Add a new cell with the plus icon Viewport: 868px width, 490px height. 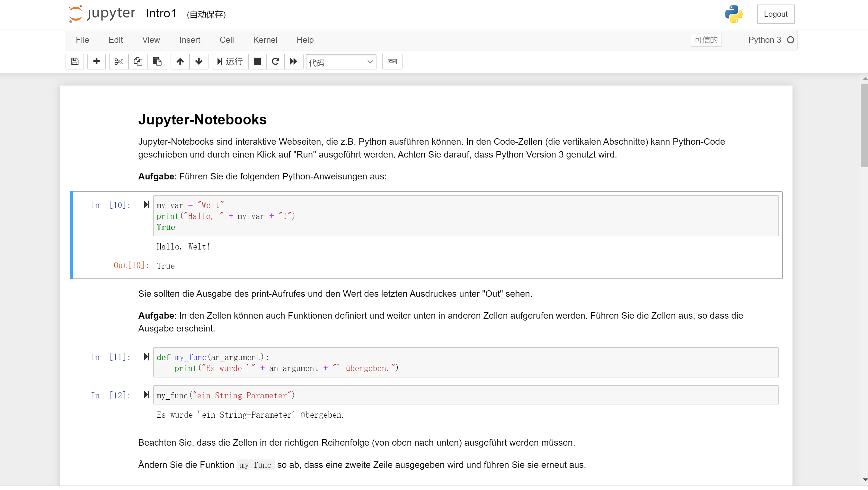coord(96,62)
